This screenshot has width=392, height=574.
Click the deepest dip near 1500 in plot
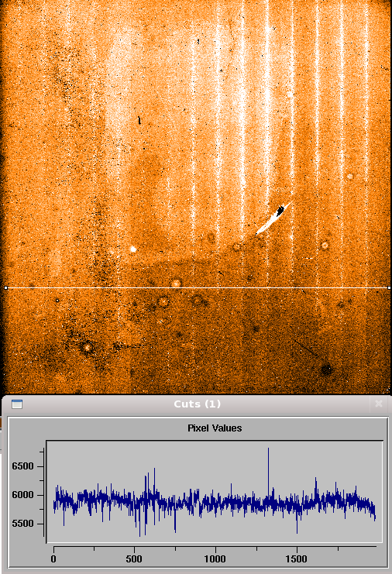(x=297, y=524)
